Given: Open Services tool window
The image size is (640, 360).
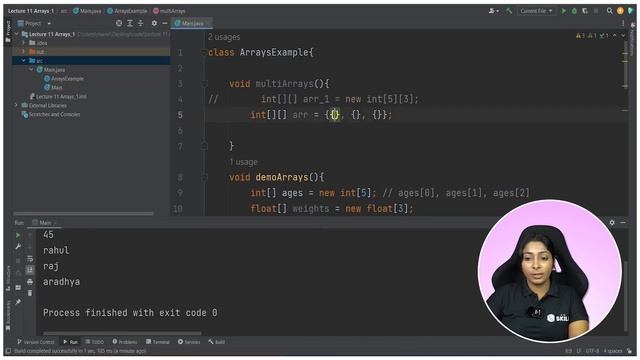Looking at the screenshot, I should click(189, 342).
